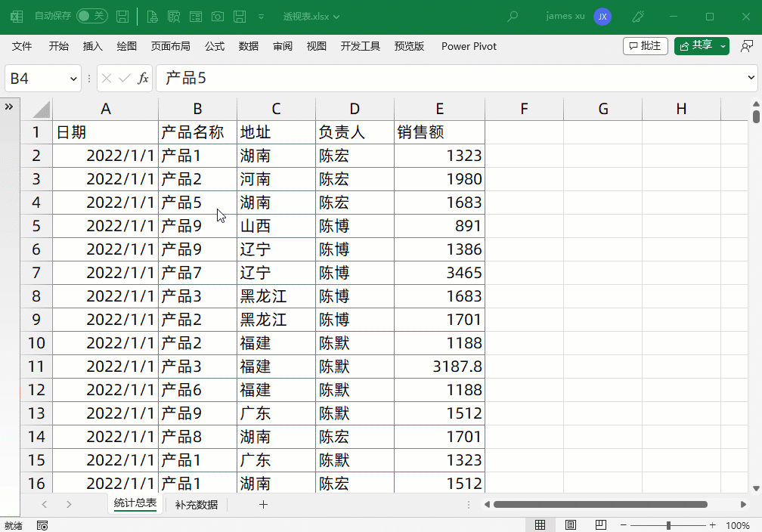
Task: Select the 公式 ribbon tab
Action: [215, 46]
